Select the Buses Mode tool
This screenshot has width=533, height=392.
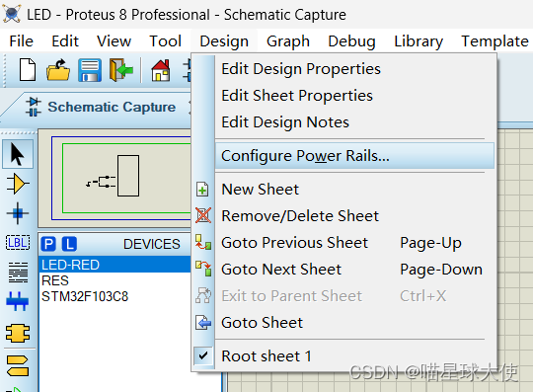[18, 301]
